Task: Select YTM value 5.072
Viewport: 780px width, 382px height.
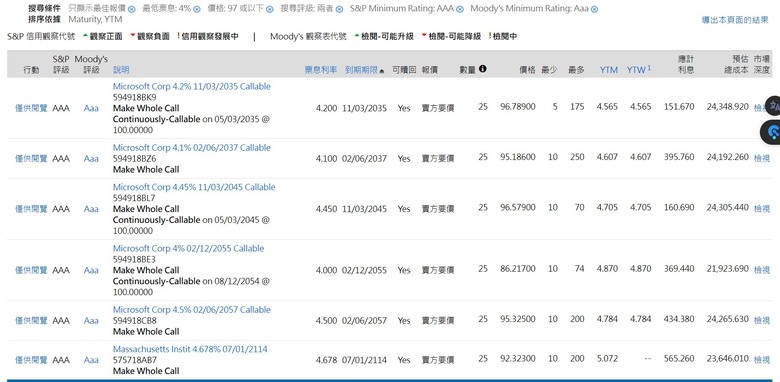Action: pos(607,359)
